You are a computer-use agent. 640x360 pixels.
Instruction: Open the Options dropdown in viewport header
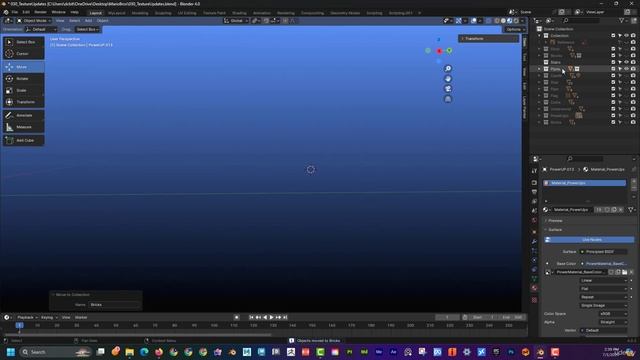click(x=513, y=29)
